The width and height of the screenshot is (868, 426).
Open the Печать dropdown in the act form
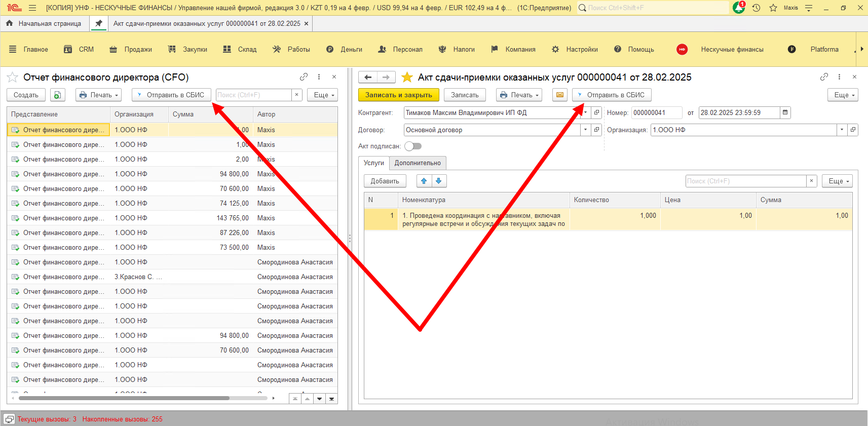519,95
